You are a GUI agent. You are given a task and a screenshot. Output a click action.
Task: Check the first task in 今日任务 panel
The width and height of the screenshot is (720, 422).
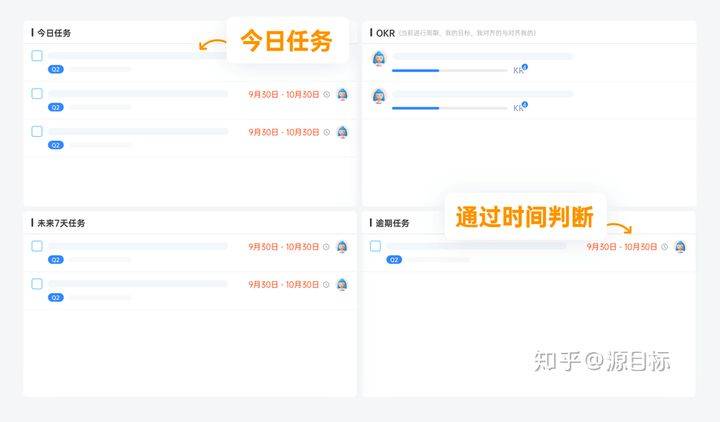37,56
